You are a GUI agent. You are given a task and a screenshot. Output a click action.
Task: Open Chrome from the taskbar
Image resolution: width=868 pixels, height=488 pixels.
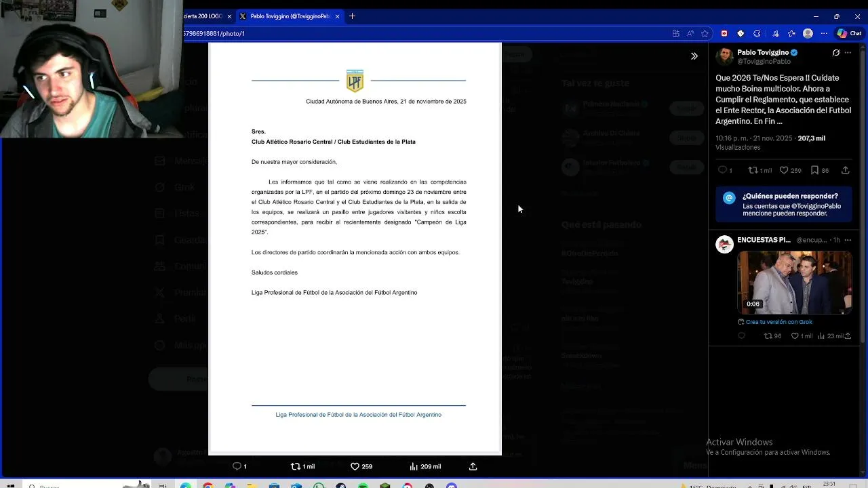pyautogui.click(x=208, y=485)
